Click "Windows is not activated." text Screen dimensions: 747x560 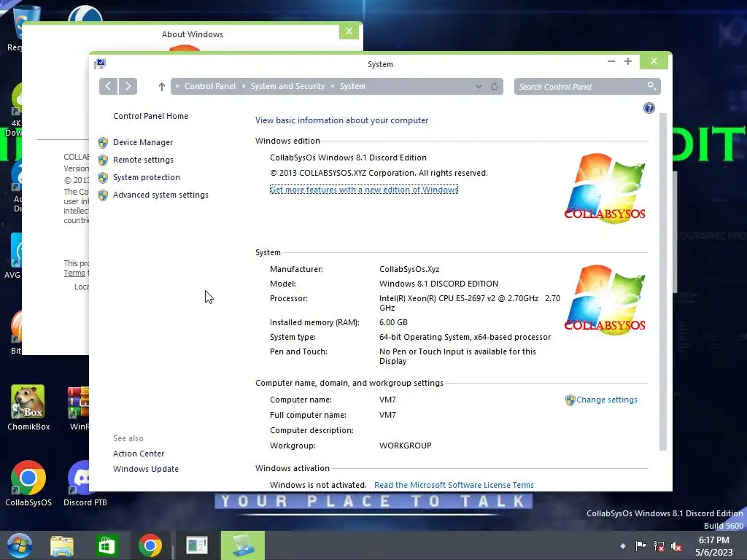tap(318, 485)
